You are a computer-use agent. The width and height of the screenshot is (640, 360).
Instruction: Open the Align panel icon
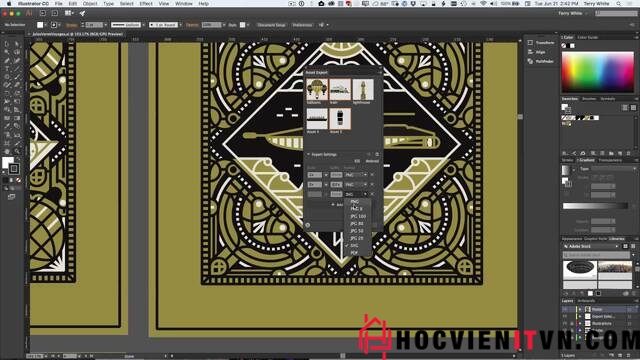[x=530, y=52]
